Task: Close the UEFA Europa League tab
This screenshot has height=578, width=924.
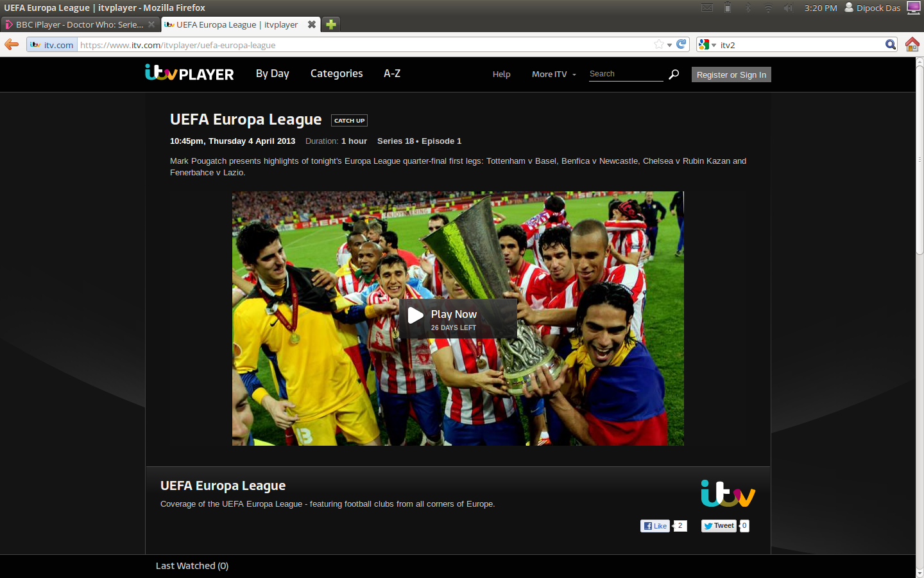Action: 312,24
